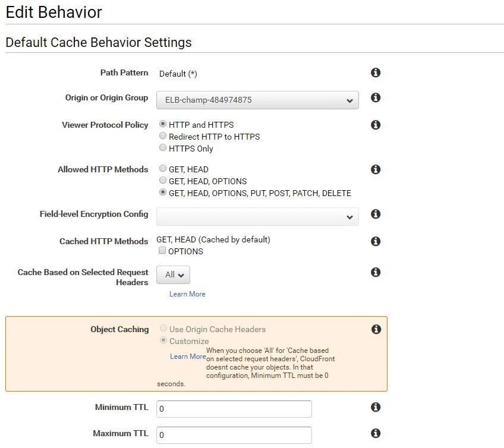504x448 pixels.
Task: Open the ELB-champ-484974875 origin dropdown
Action: [257, 100]
